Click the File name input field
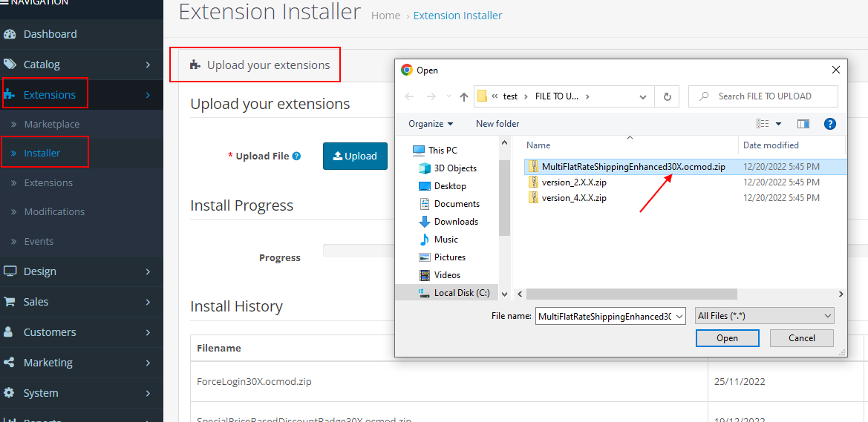The image size is (868, 422). click(604, 317)
